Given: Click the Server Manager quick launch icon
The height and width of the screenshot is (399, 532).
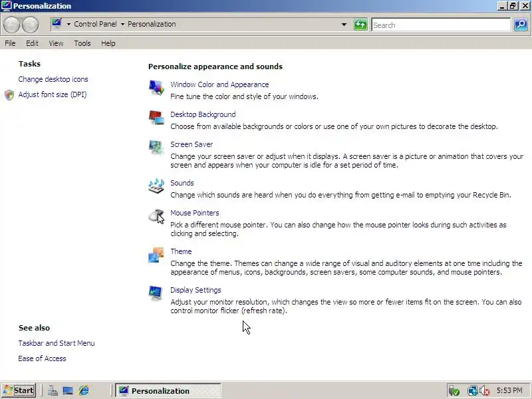Looking at the screenshot, I should point(53,391).
